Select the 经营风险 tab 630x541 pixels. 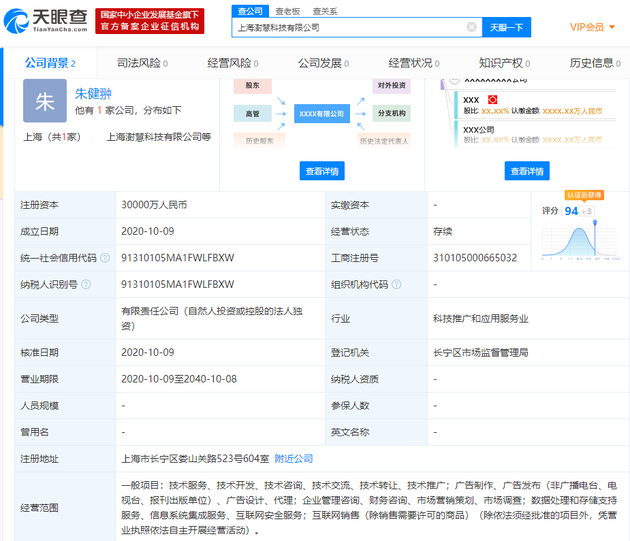233,63
